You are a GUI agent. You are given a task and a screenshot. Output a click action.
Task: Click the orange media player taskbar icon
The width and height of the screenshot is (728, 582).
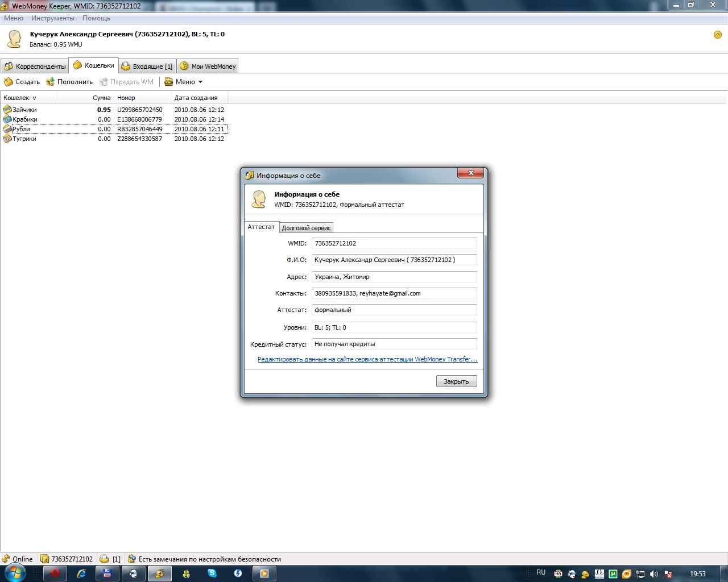(264, 573)
